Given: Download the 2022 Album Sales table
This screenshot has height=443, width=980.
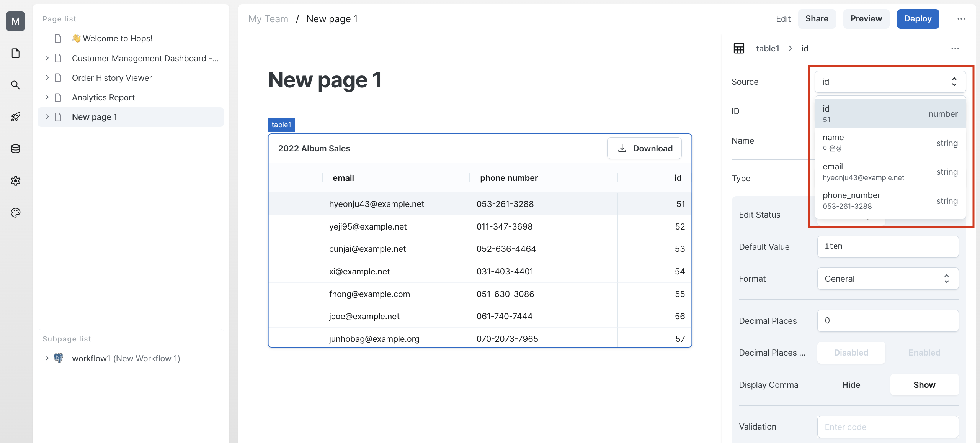Looking at the screenshot, I should pos(644,148).
